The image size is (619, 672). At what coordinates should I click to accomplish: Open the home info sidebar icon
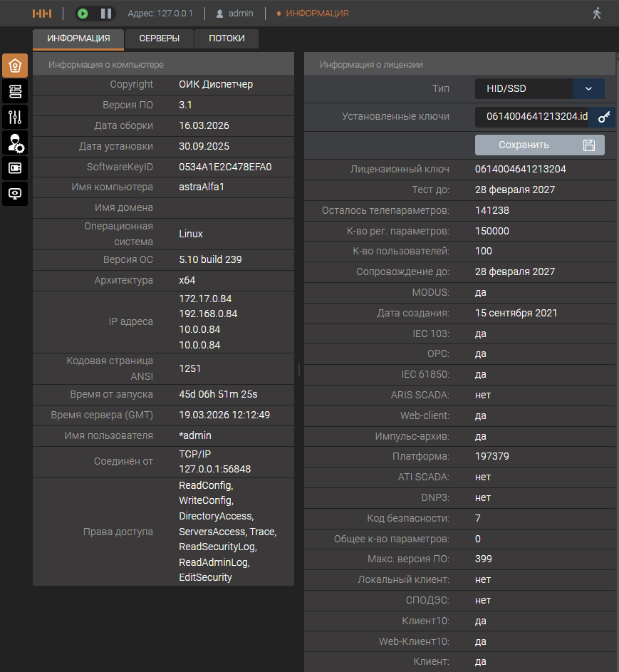pyautogui.click(x=15, y=66)
